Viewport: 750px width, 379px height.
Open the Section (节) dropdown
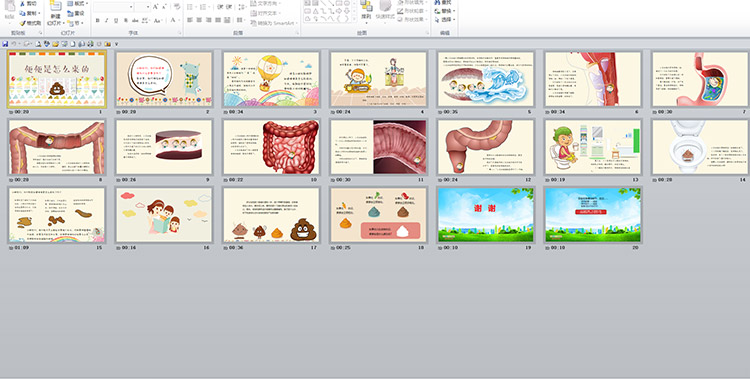click(x=75, y=23)
